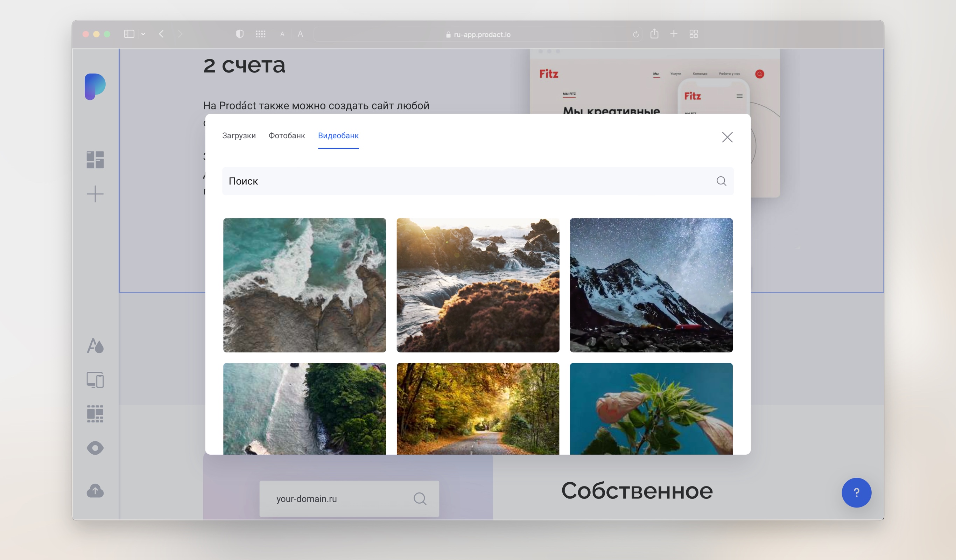Choose the autumn forest road video thumbnail
This screenshot has width=956, height=560.
pyautogui.click(x=478, y=408)
